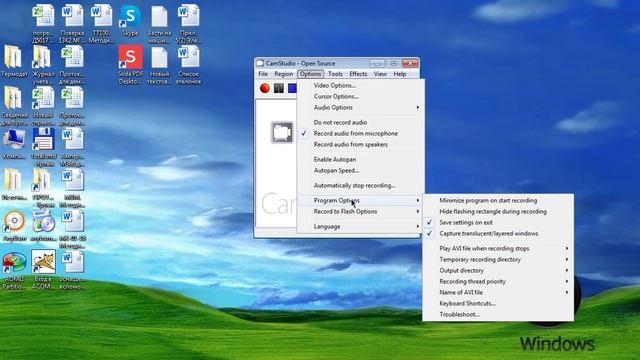Open the View menu in CamStudio
Viewport: 640px width, 360px height.
pyautogui.click(x=380, y=74)
